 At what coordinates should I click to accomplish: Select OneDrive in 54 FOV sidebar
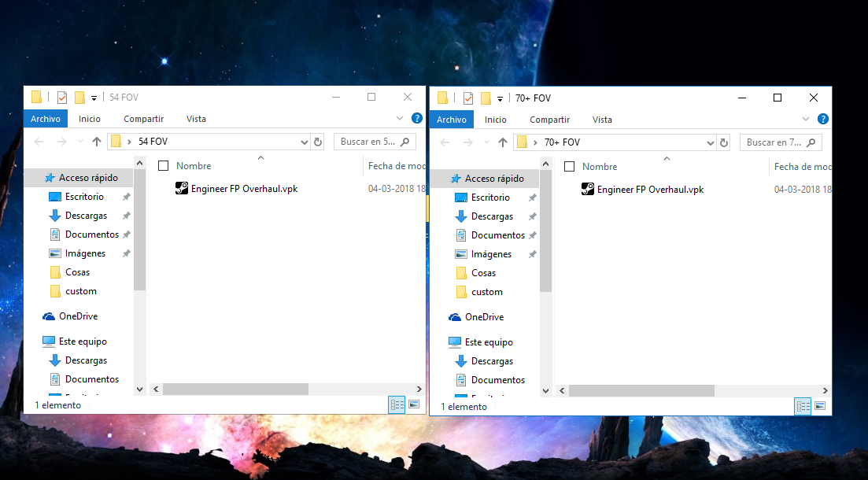coord(78,316)
